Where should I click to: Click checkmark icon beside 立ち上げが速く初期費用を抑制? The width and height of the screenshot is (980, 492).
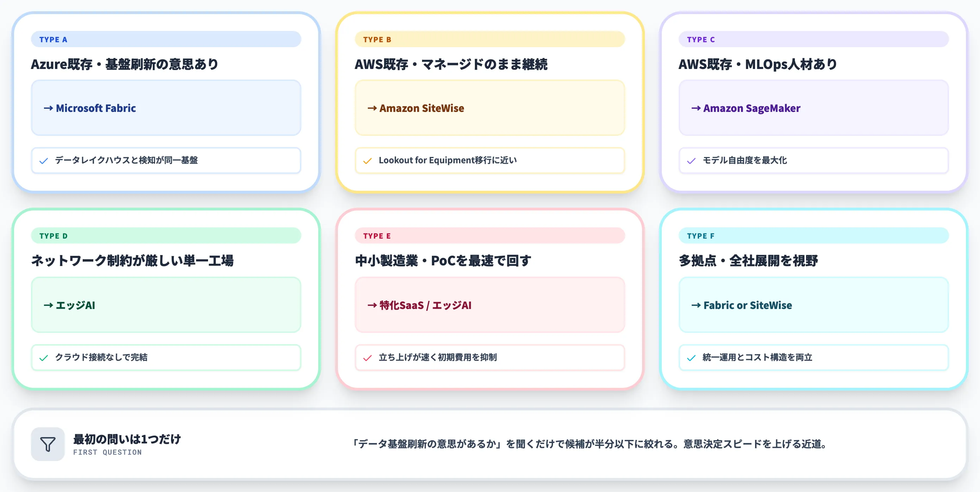[367, 358]
